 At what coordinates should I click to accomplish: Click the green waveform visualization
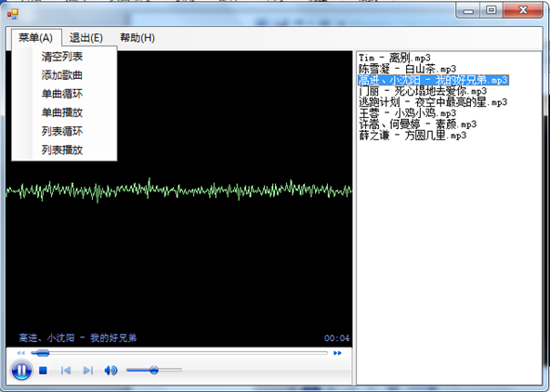(179, 190)
